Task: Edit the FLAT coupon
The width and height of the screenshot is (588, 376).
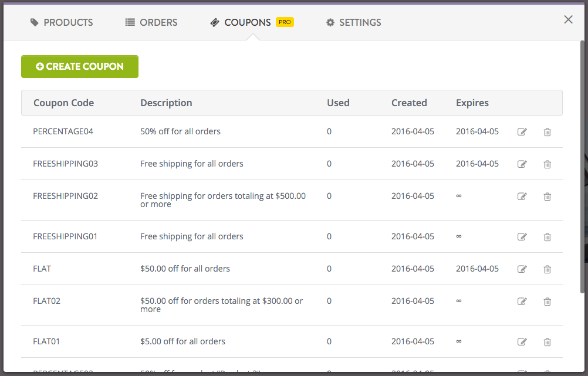Action: [522, 269]
